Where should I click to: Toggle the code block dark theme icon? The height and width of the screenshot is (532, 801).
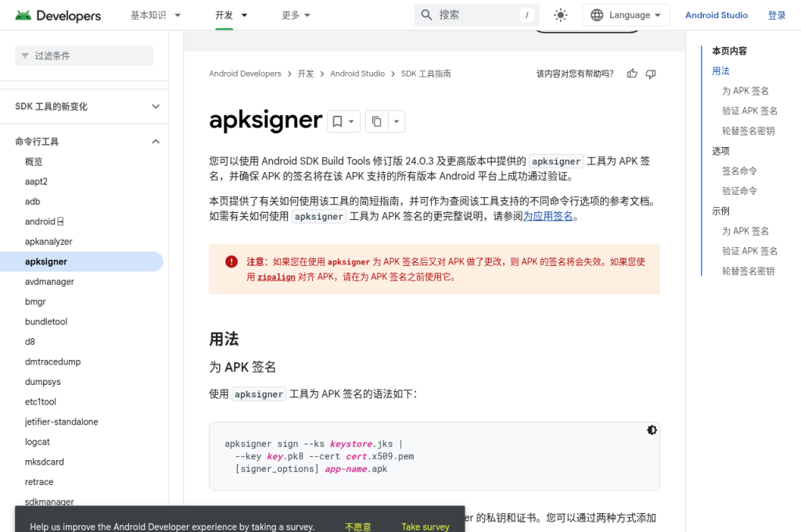(652, 430)
